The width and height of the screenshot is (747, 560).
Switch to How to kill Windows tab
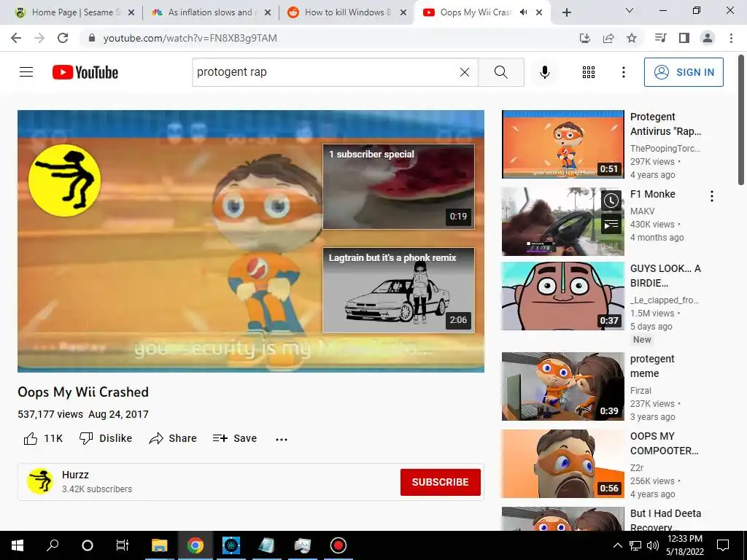pos(347,12)
